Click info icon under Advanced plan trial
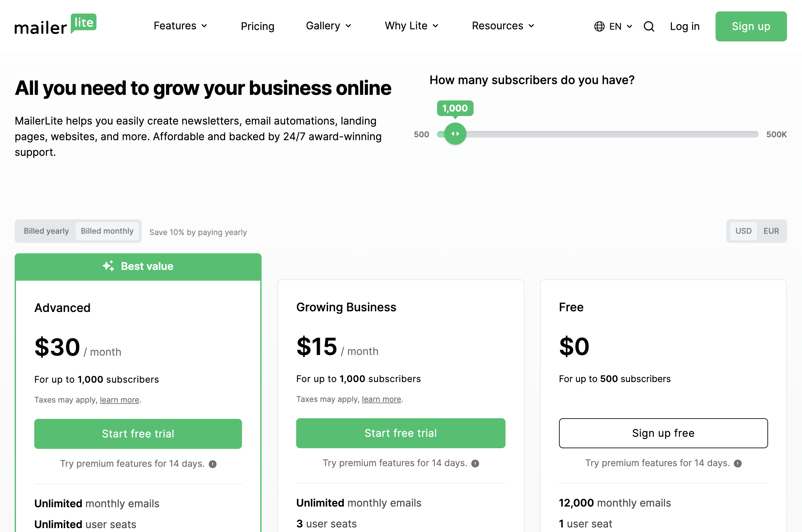Viewport: 802px width, 532px height. pos(212,464)
